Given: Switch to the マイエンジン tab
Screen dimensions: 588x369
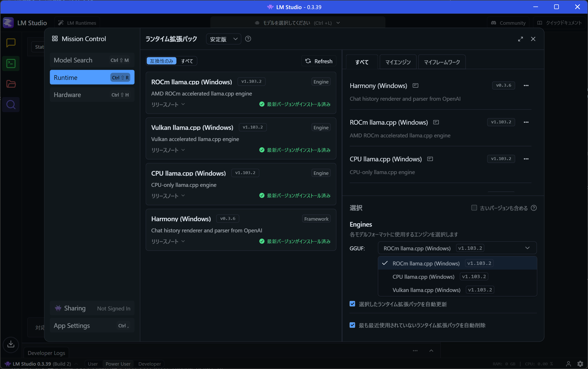Looking at the screenshot, I should tap(398, 62).
